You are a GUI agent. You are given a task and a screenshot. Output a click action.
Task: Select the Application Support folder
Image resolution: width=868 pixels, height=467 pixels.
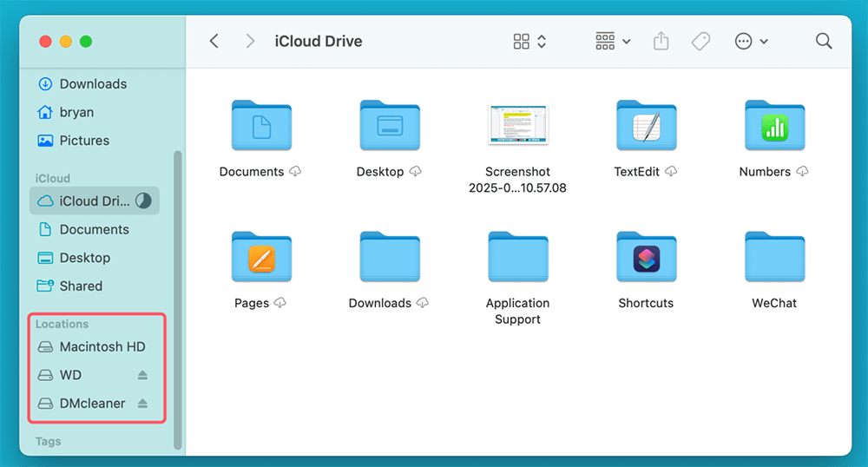[x=518, y=257]
